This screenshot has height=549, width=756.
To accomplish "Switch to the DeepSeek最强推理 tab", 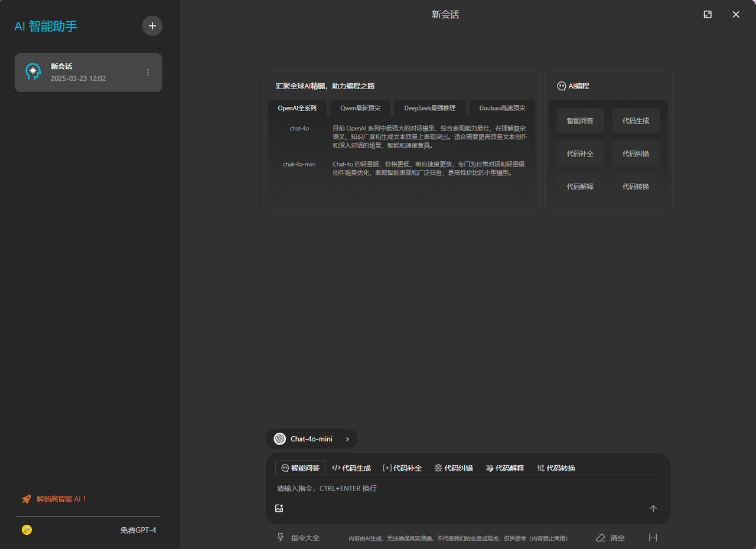I will tap(429, 108).
